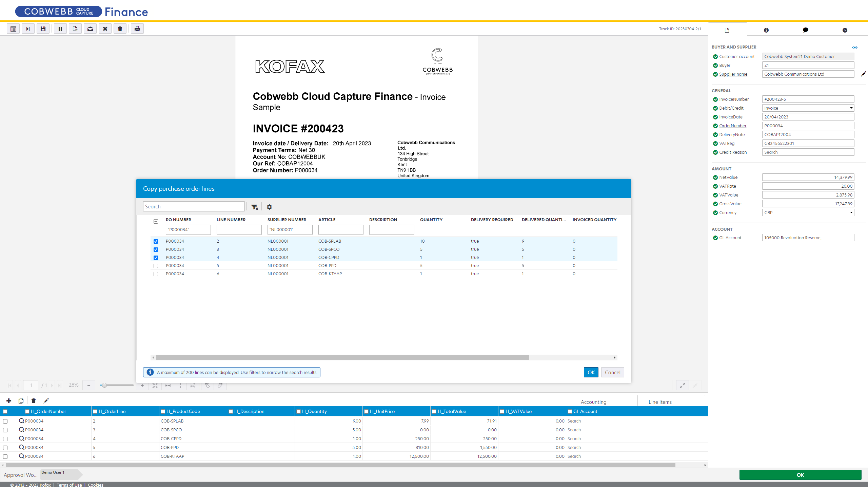Open dialog settings gear icon

pos(269,207)
